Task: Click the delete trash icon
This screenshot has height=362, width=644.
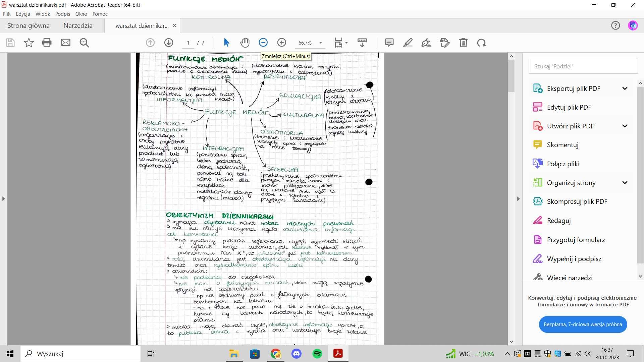Action: [x=463, y=43]
